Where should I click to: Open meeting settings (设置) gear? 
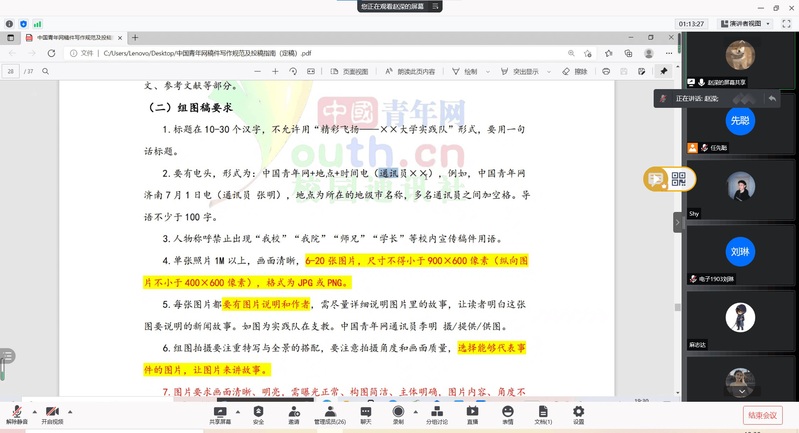tap(578, 415)
